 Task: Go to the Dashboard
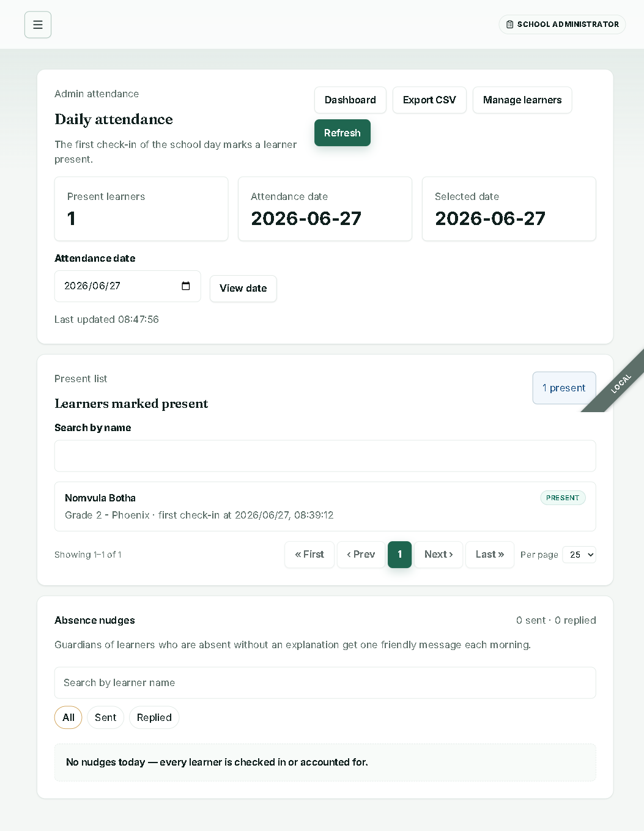(x=350, y=100)
